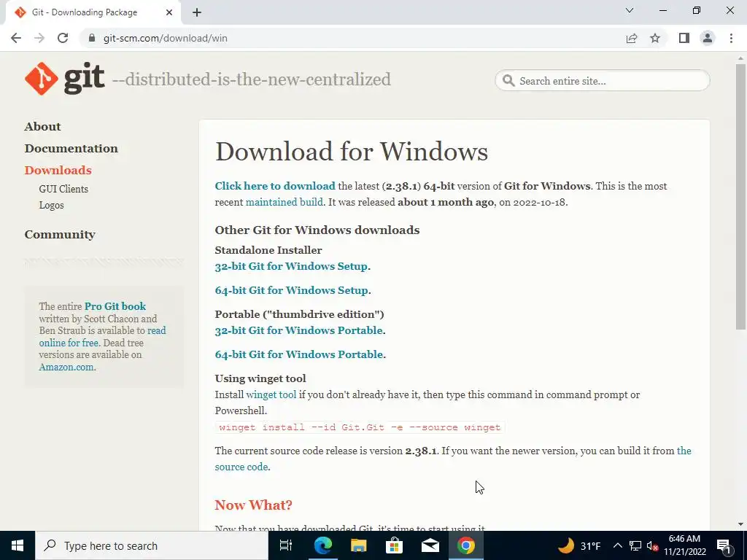Click the page vertical scrollbar thumb
The image size is (747, 560).
click(740, 196)
